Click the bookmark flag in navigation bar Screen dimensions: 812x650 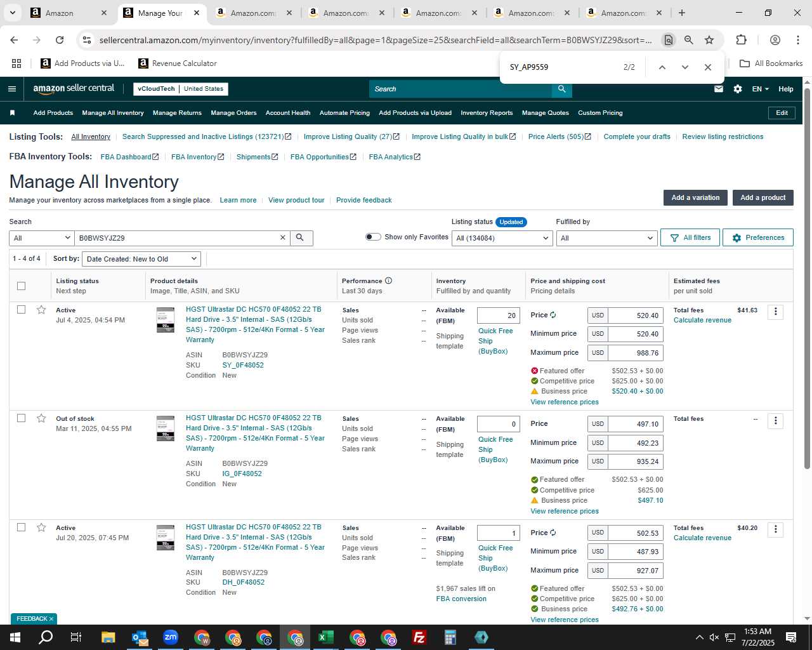tap(12, 113)
